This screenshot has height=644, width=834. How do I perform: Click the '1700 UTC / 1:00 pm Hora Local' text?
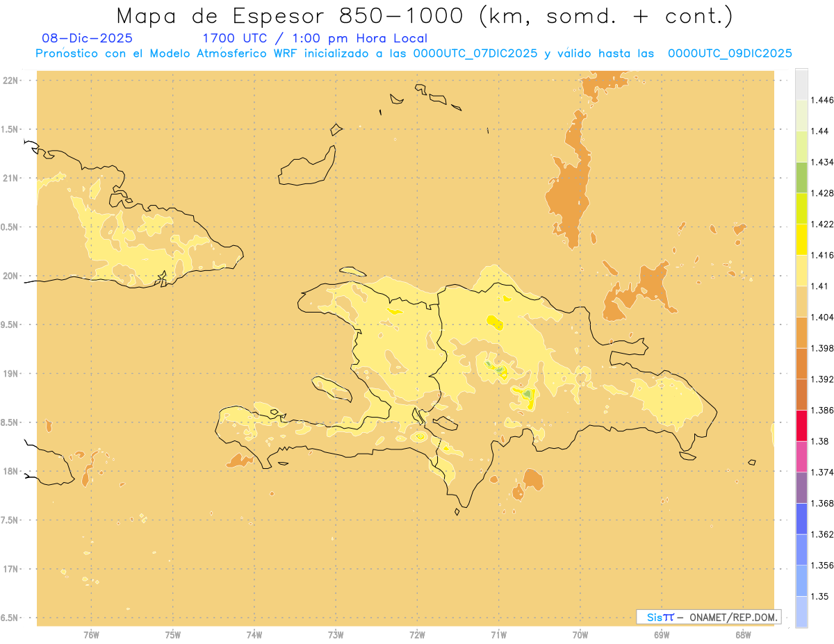[315, 38]
